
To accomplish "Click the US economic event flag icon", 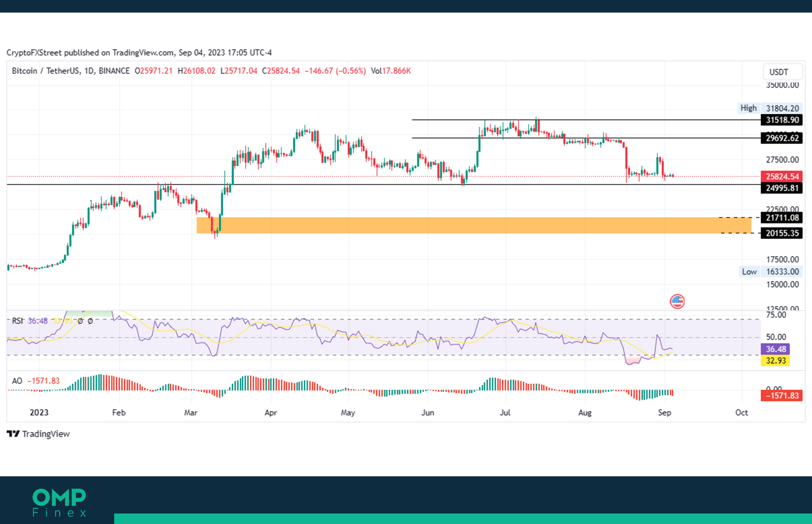I will point(677,301).
